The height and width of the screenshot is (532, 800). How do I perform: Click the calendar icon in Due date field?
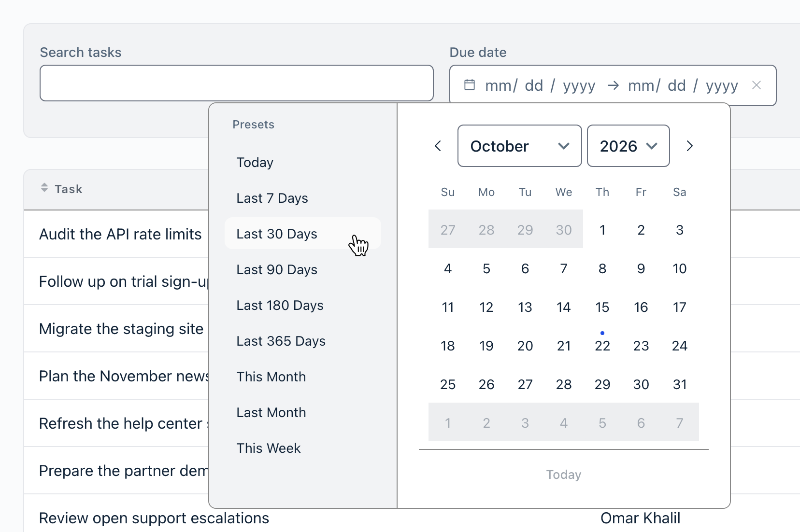[469, 85]
